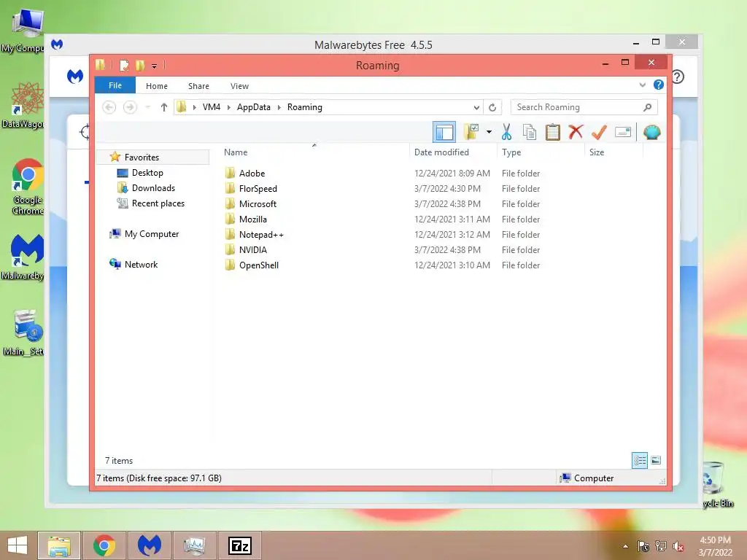The width and height of the screenshot is (747, 560).
Task: Click Roaming in the address path
Action: (x=304, y=107)
